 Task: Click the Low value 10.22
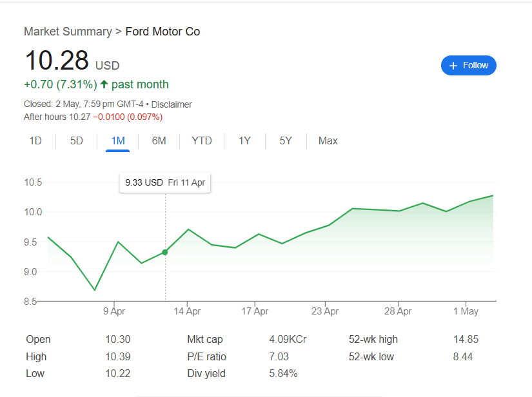coord(118,374)
